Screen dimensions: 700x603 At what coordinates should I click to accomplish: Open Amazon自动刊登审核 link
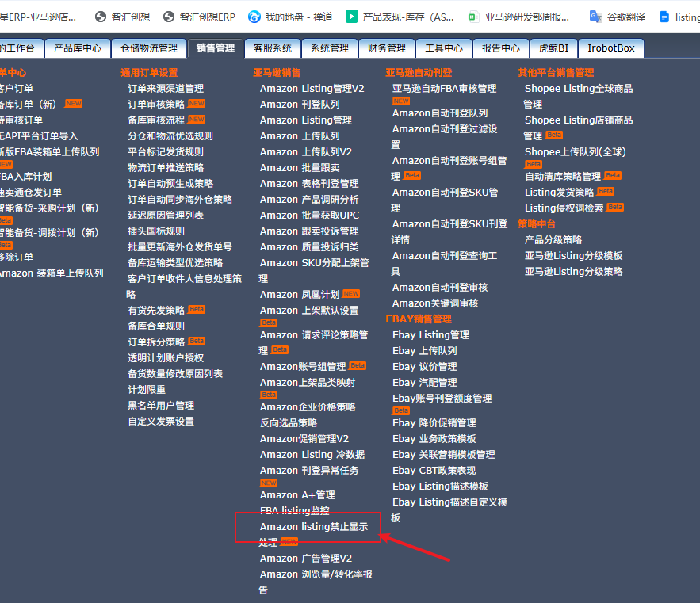tap(440, 288)
